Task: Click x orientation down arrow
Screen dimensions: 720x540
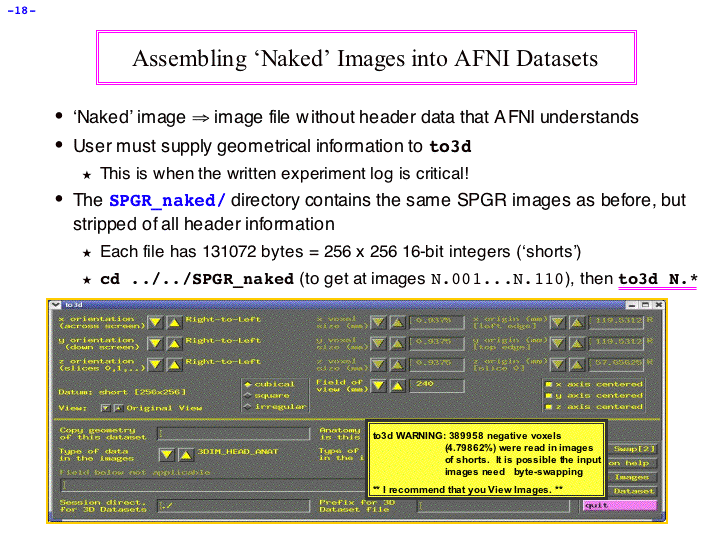Action: tap(155, 322)
